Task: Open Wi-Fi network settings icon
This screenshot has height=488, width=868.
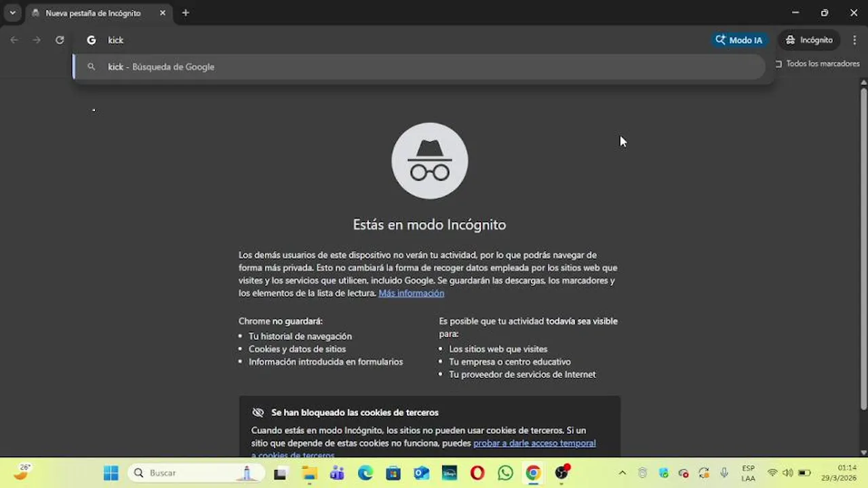Action: click(x=772, y=473)
